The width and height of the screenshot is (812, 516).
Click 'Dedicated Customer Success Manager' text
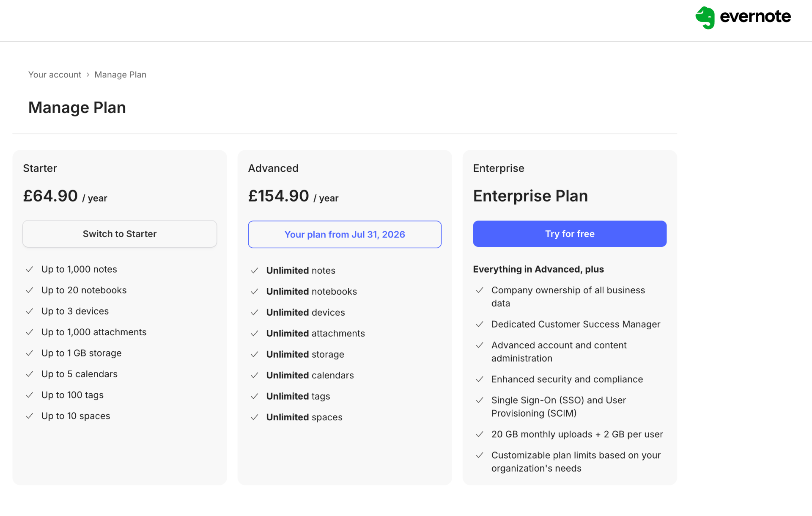coord(576,324)
